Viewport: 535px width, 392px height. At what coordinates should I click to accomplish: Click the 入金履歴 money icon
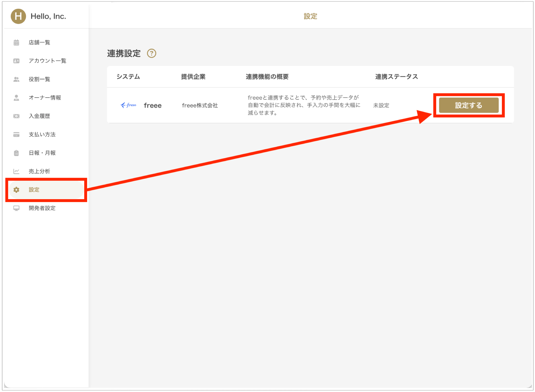[x=16, y=116]
